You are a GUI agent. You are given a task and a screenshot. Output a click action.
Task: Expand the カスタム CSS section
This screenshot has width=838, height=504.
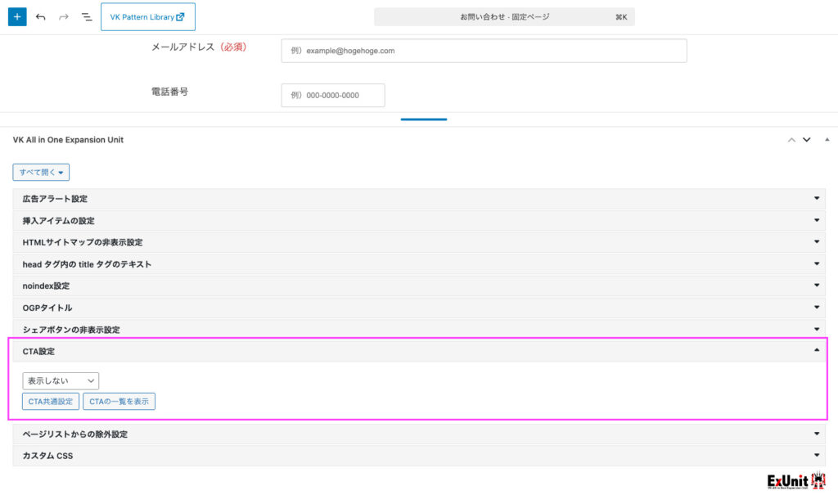tap(418, 456)
